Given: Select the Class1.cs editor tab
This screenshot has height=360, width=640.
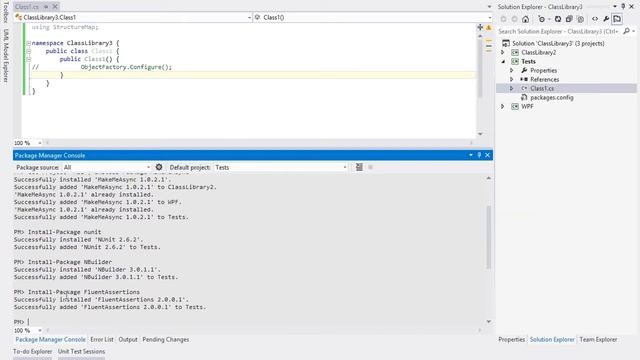Looking at the screenshot, I should click(27, 7).
